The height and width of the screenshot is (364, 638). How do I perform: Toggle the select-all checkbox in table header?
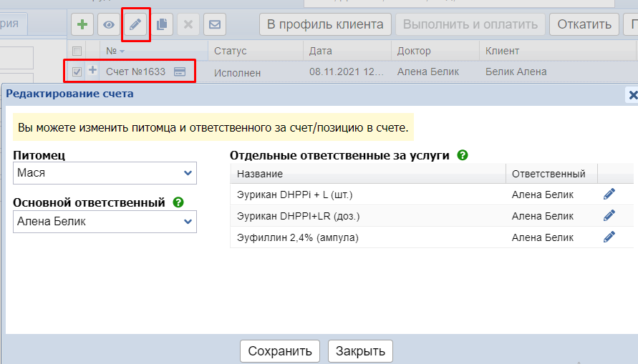[x=77, y=51]
